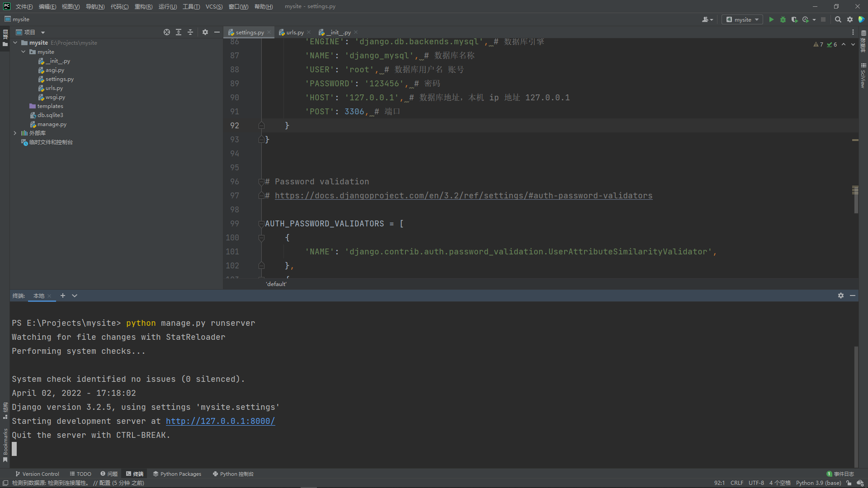868x488 pixels.
Task: Open the Bookmarks side panel
Action: coord(5,446)
